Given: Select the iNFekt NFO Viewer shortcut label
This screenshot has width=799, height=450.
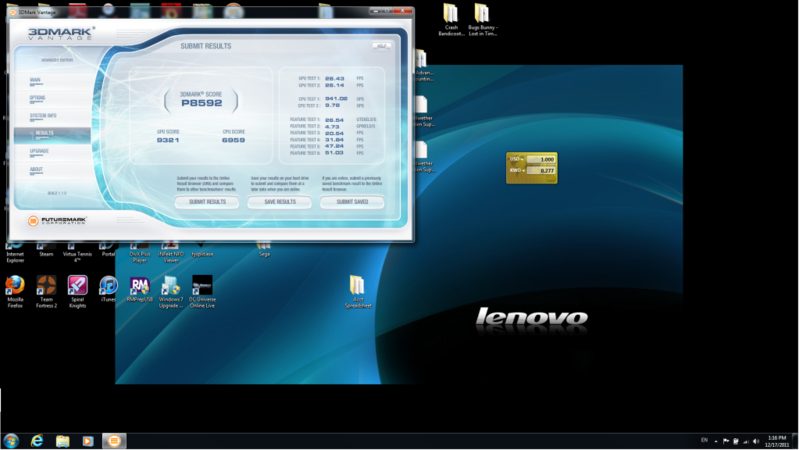Looking at the screenshot, I should pyautogui.click(x=171, y=257).
